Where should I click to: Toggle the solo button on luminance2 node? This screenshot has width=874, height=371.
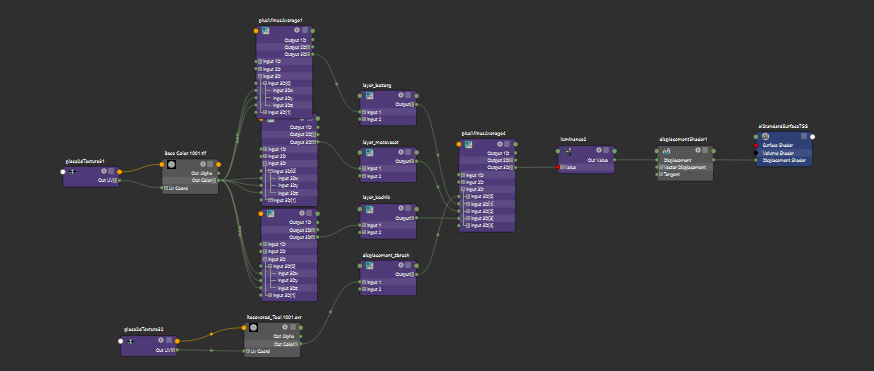tap(599, 150)
